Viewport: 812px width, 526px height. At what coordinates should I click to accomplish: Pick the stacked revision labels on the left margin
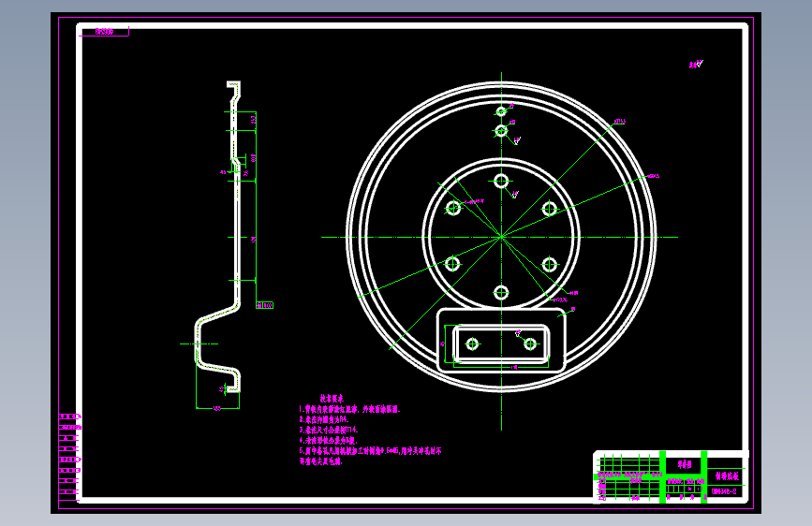[x=70, y=454]
